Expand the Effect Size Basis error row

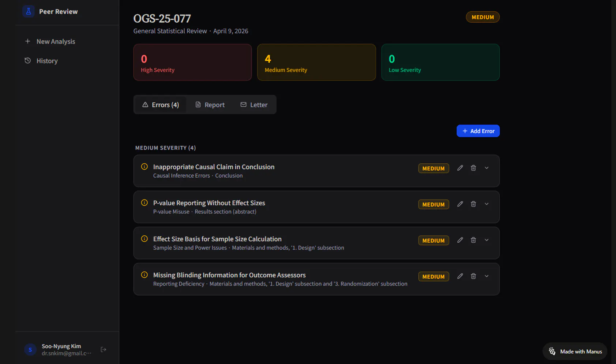[x=487, y=240]
